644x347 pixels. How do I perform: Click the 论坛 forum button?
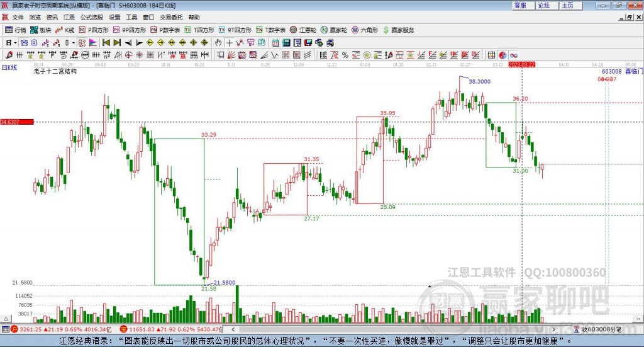[547, 5]
